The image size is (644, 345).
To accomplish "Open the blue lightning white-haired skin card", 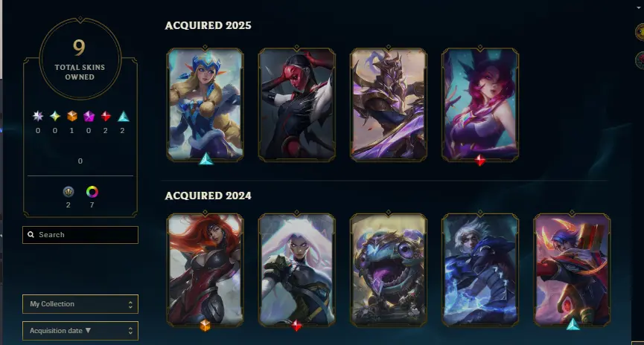I will pos(480,269).
